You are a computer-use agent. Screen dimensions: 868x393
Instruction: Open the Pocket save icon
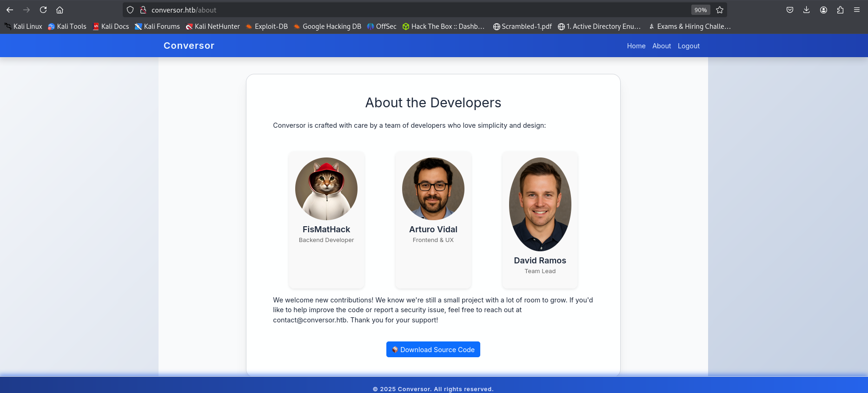coord(790,10)
